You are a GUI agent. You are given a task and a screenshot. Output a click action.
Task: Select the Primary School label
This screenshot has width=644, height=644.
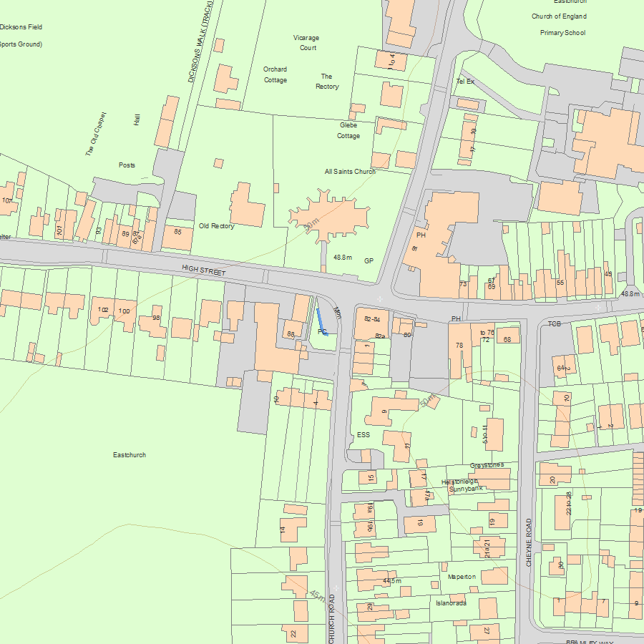click(562, 33)
